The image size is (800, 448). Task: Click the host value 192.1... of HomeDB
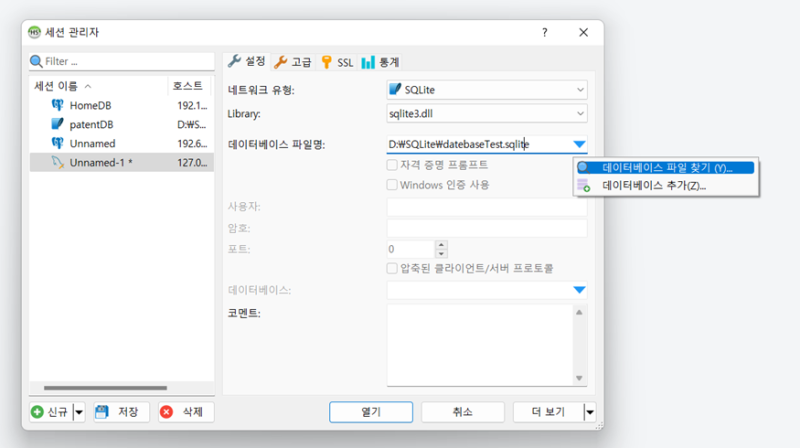(x=192, y=106)
